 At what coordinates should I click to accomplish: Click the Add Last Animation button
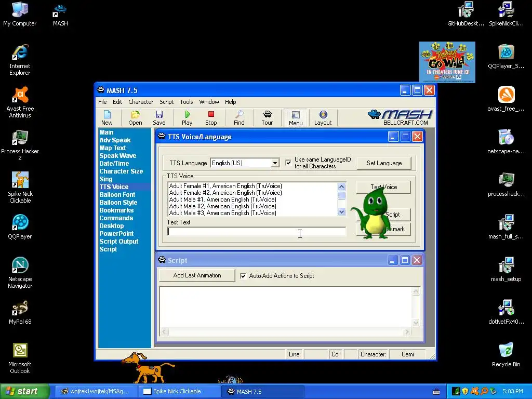tap(197, 275)
